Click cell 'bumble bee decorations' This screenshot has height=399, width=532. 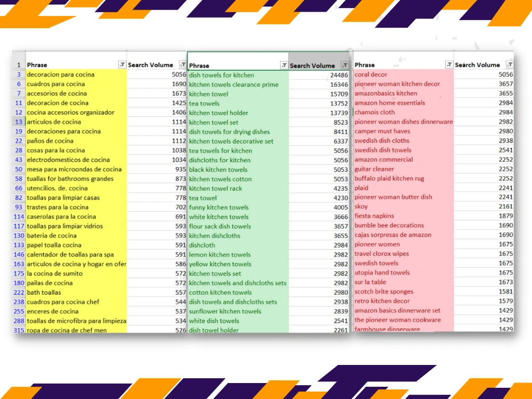403,225
